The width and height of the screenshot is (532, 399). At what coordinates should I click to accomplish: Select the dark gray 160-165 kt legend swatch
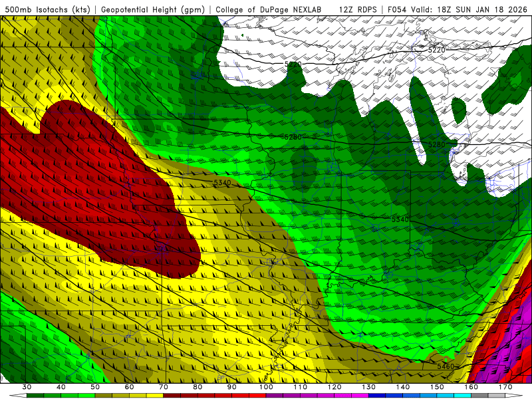tap(479, 396)
